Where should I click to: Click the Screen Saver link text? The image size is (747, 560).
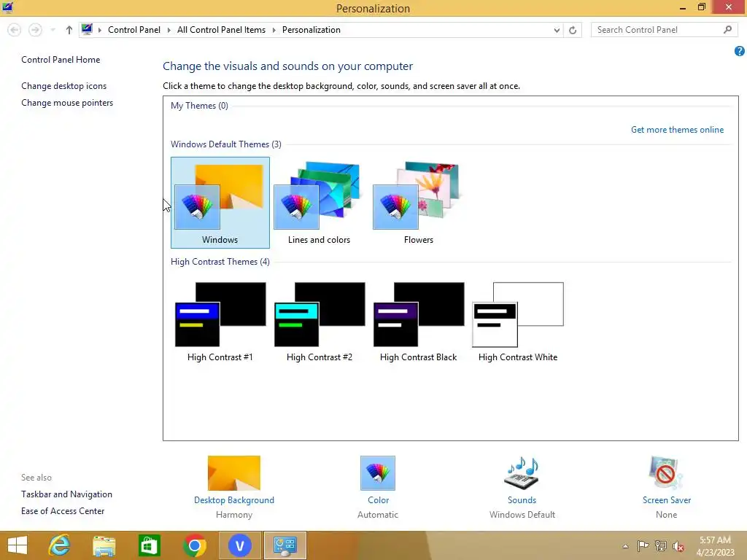pos(667,500)
